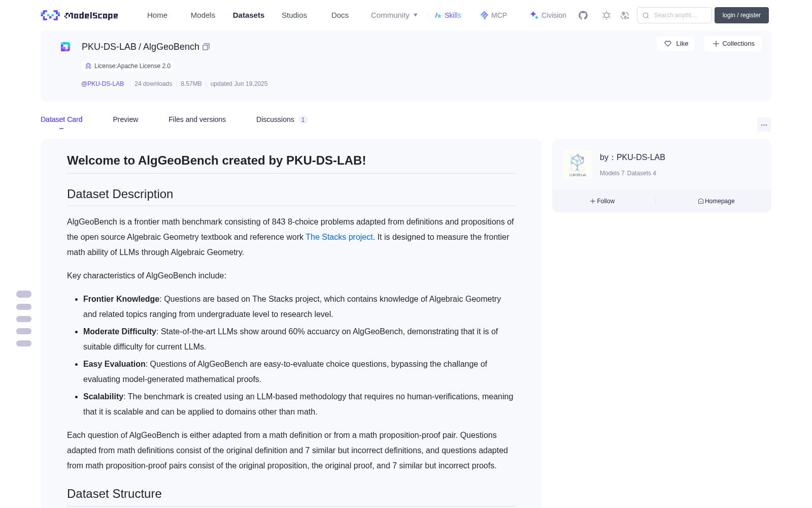Follow the PKU-DS-LAB organization
Viewport: 812px width, 508px height.
click(602, 201)
